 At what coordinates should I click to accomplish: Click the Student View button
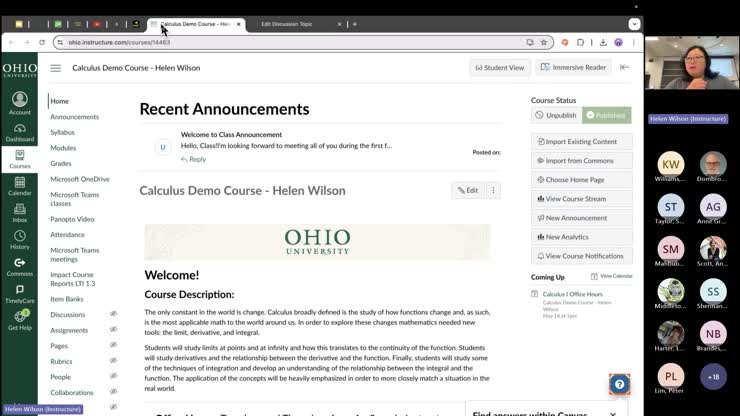(500, 68)
